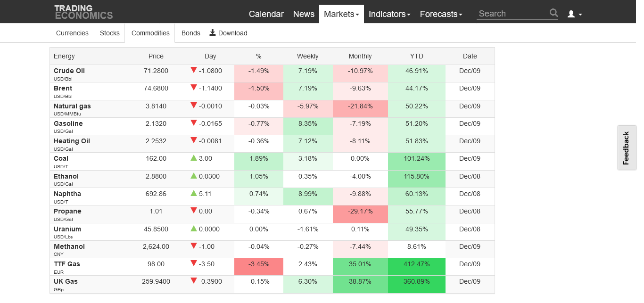The image size is (644, 303).
Task: Click the search magnifier icon
Action: tap(553, 13)
